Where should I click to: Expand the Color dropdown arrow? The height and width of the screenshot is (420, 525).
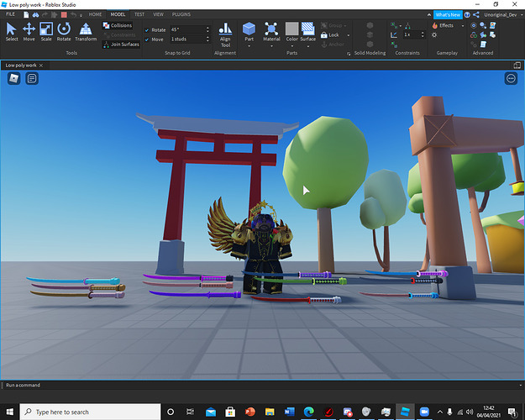click(x=291, y=46)
